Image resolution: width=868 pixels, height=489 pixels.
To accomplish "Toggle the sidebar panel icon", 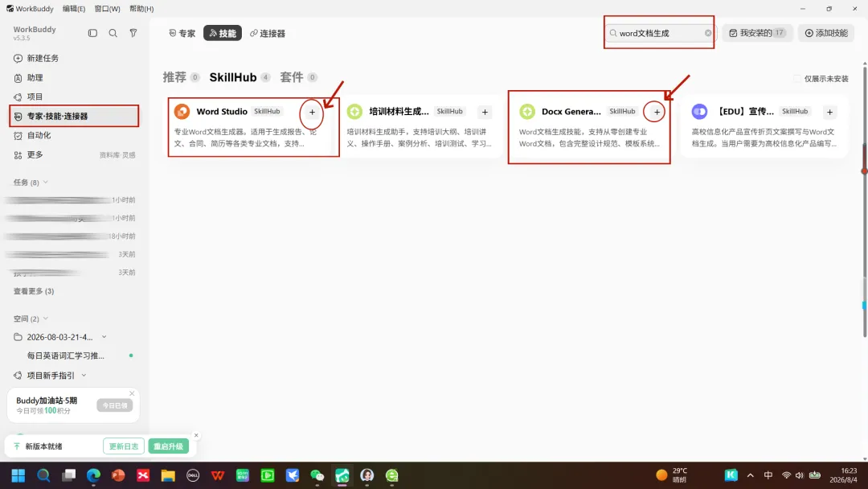I will [92, 33].
